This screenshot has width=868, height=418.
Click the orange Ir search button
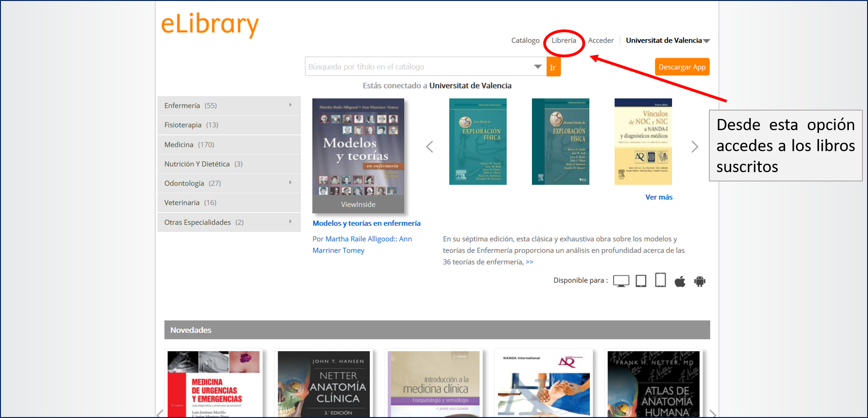(x=553, y=67)
